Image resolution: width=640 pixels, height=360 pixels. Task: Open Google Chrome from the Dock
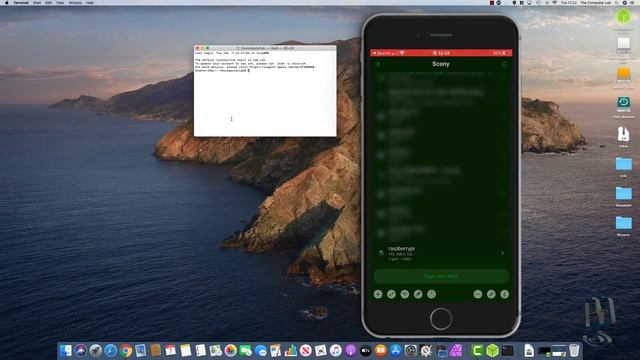click(x=126, y=350)
